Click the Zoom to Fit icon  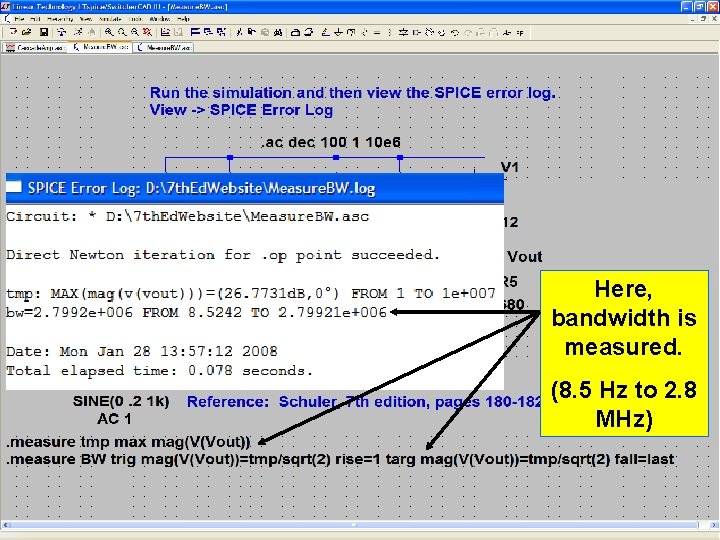pos(147,32)
